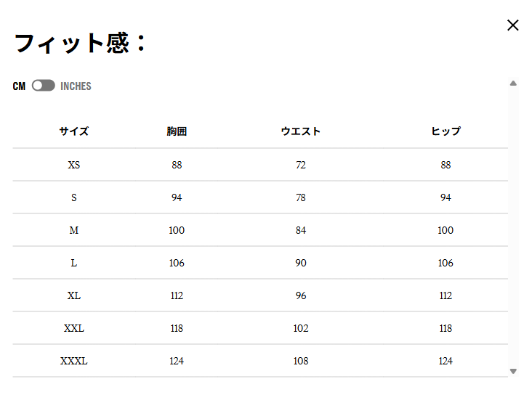Select the XXL size row label
Viewport: 532px width, 400px height.
coord(74,328)
